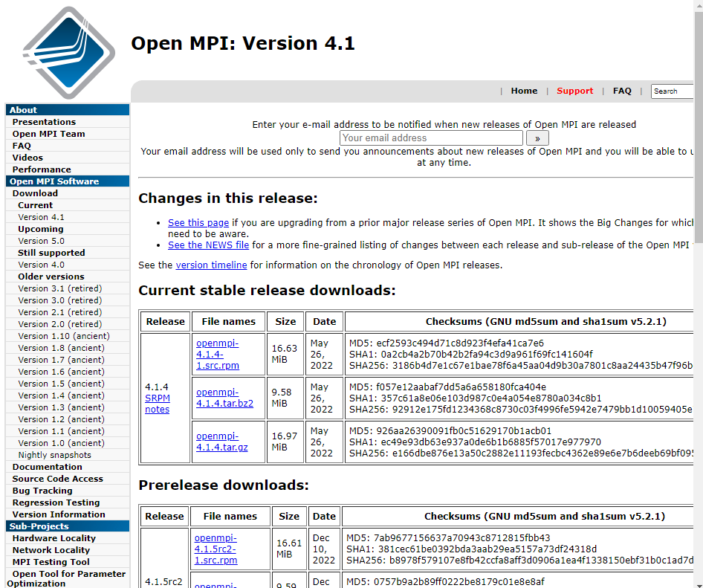Open Nightly snapshots in the sidebar
This screenshot has height=588, width=703.
click(x=54, y=455)
